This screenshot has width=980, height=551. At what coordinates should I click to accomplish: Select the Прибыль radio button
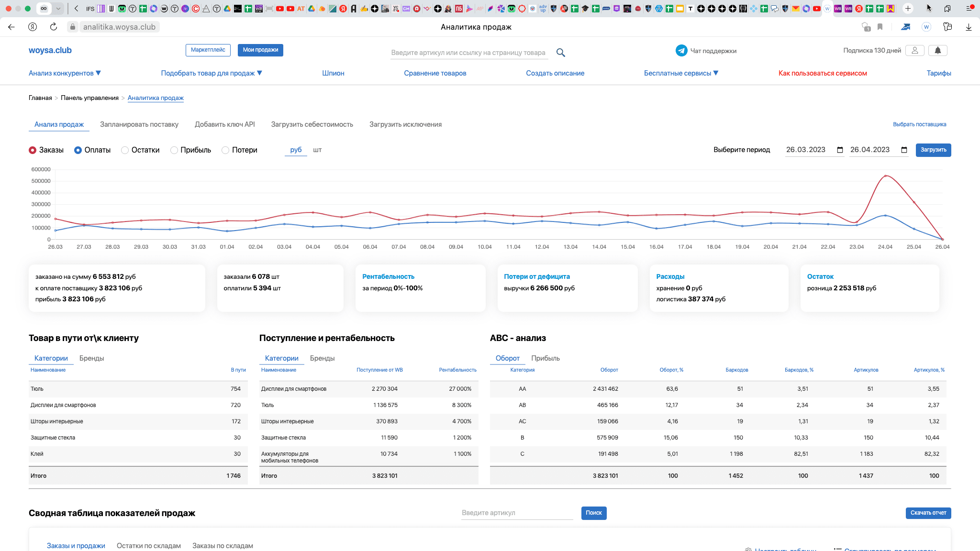tap(174, 150)
